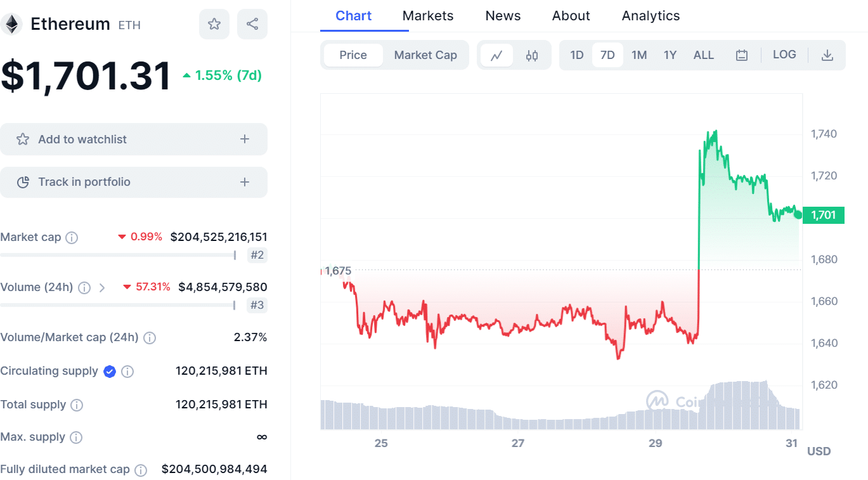The image size is (868, 480).
Task: Click the 2.37% volume/market cap value
Action: tap(250, 337)
